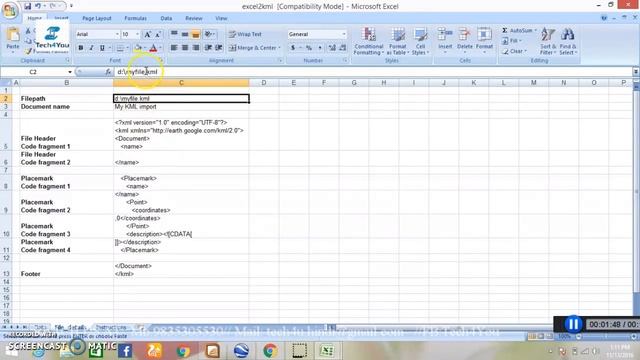This screenshot has height=360, width=640.
Task: Switch to Review tab
Action: tap(193, 18)
